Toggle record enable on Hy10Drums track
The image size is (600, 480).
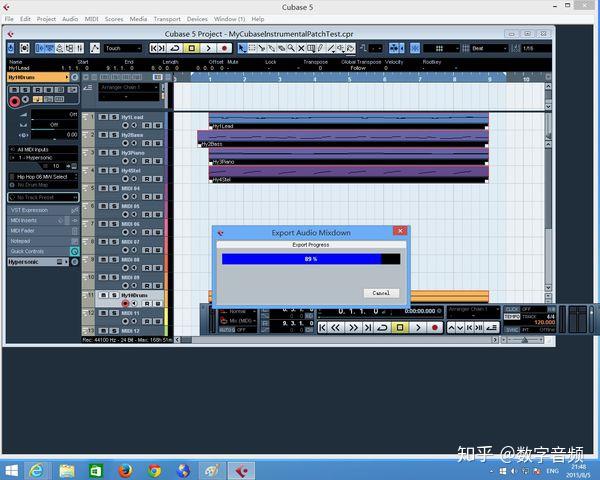(125, 304)
